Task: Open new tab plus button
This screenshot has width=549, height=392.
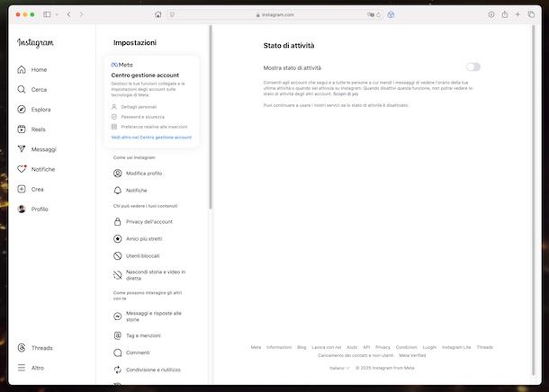Action: (517, 14)
